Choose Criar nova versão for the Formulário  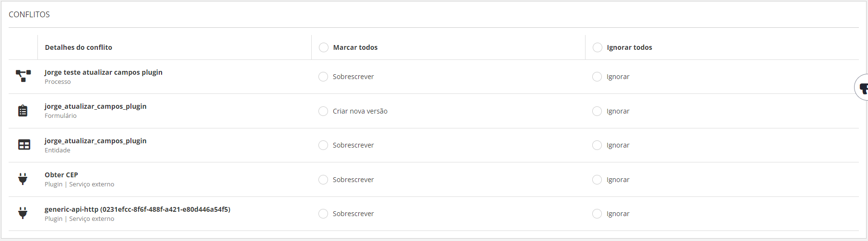click(x=323, y=111)
